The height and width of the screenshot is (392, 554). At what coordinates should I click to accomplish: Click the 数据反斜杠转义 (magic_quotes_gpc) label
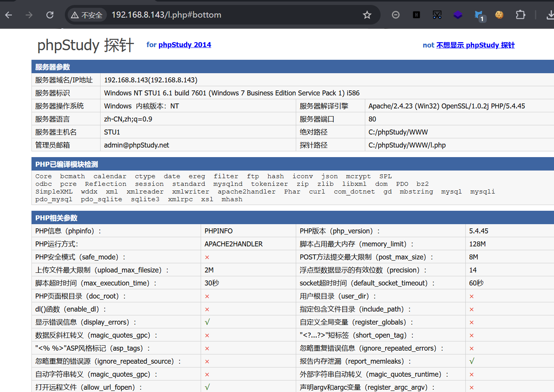pos(96,335)
